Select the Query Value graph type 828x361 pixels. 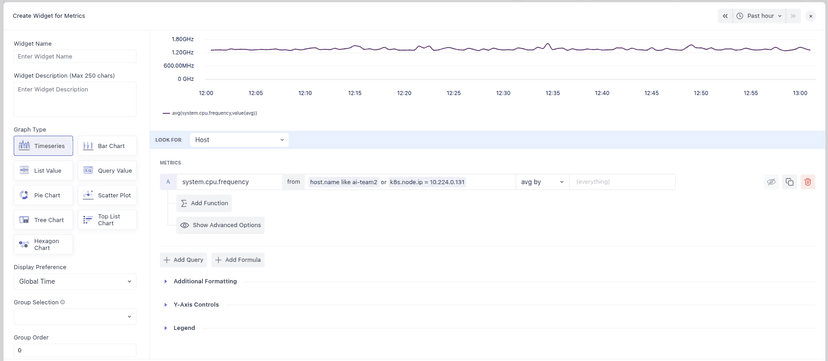[107, 170]
